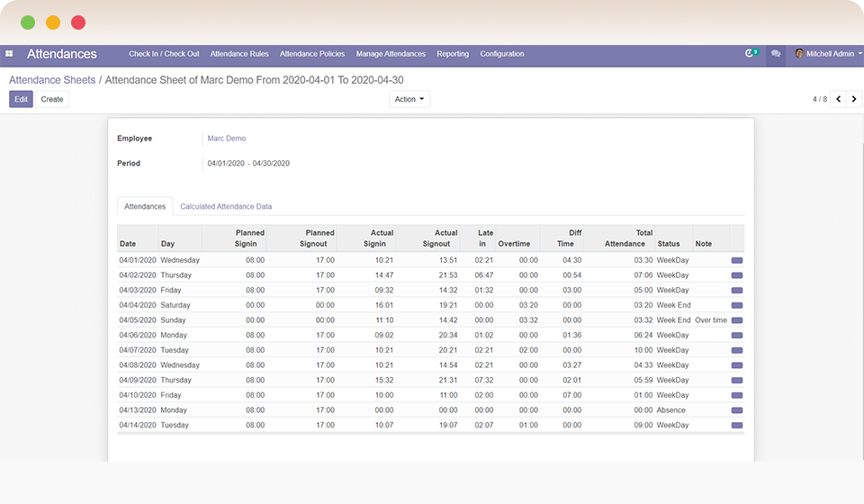The height and width of the screenshot is (504, 864).
Task: Click row button for 04/13/2020 Absence row
Action: coord(737,410)
